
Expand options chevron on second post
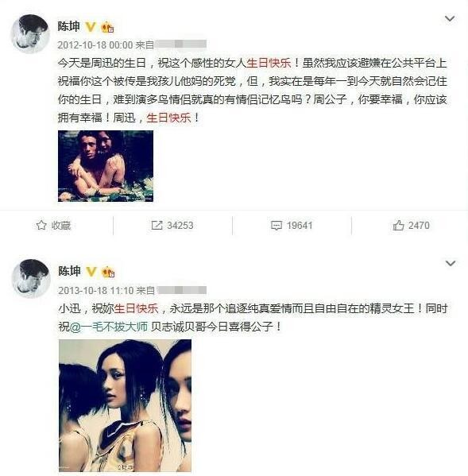click(x=451, y=263)
